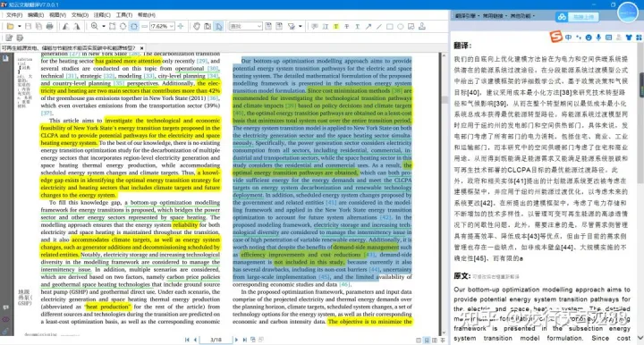Select the stamp annotation tool
The height and width of the screenshot is (345, 644).
pyautogui.click(x=422, y=26)
